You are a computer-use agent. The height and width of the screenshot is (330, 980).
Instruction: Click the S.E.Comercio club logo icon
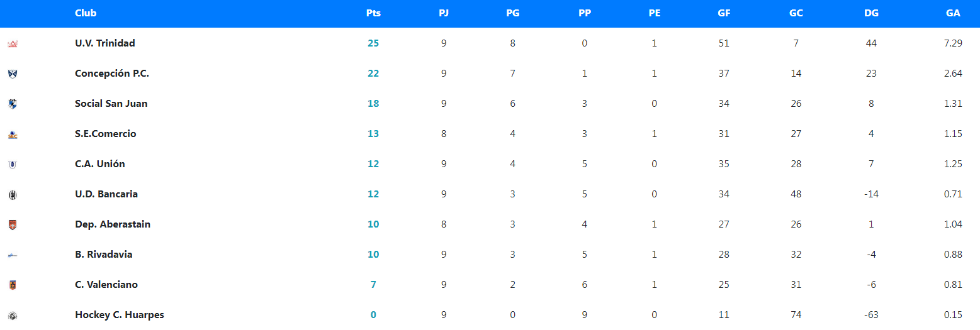tap(13, 135)
